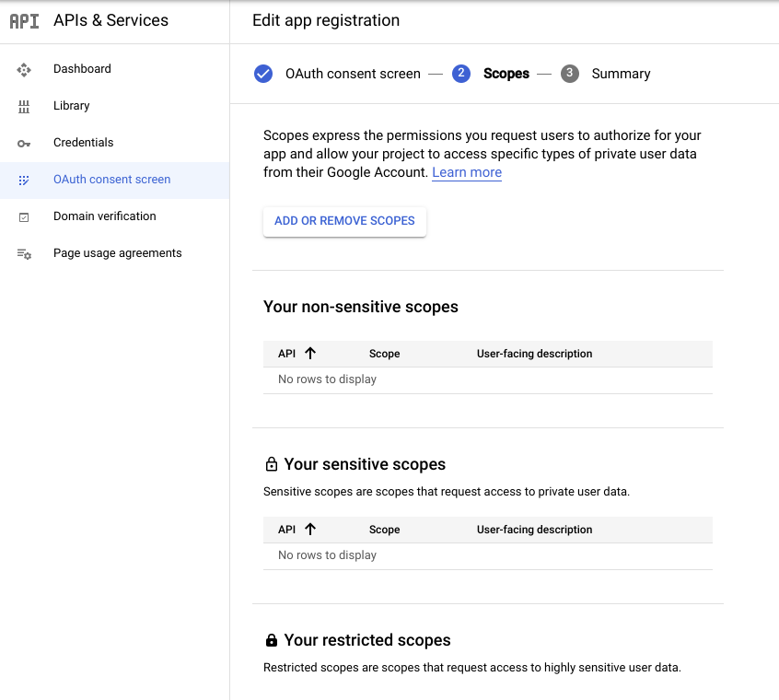This screenshot has height=700, width=779.
Task: Click the API logo icon
Action: coord(25,20)
